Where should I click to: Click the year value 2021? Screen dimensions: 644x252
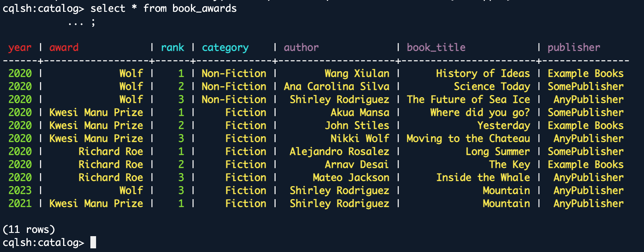coord(20,204)
